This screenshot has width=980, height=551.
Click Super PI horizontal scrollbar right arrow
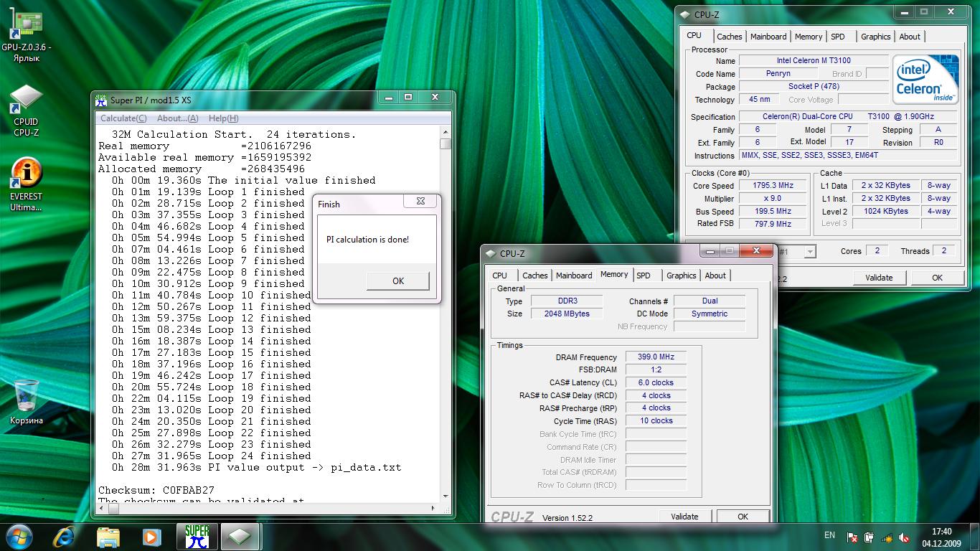tap(433, 508)
